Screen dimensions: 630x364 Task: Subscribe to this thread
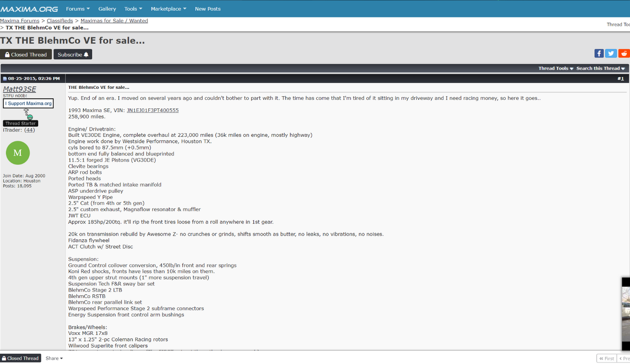73,54
